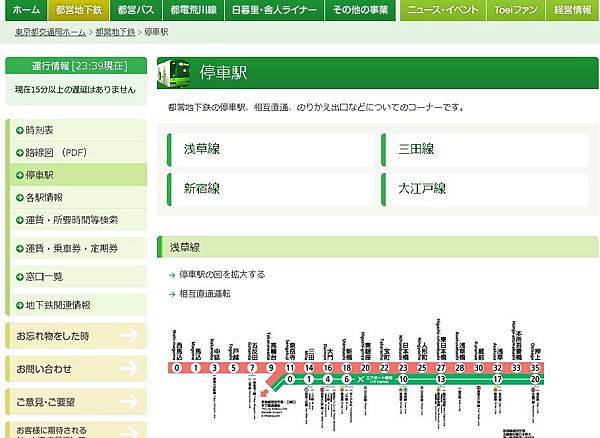
Task: Click station marker 27 on the red line
Action: tap(441, 368)
